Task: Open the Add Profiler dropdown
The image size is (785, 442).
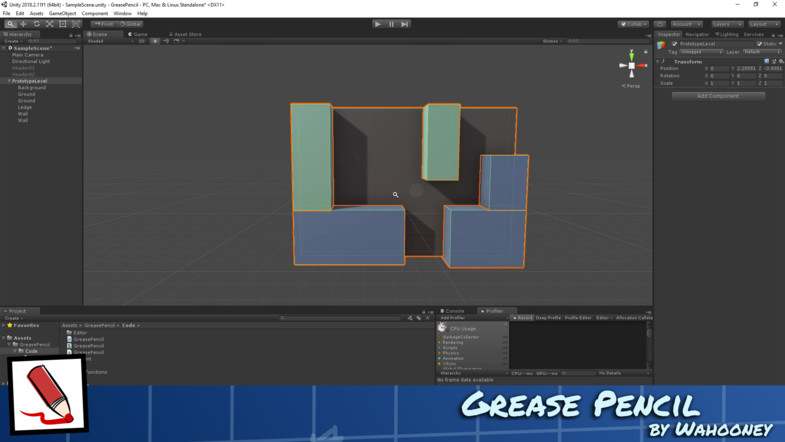Action: tap(473, 318)
